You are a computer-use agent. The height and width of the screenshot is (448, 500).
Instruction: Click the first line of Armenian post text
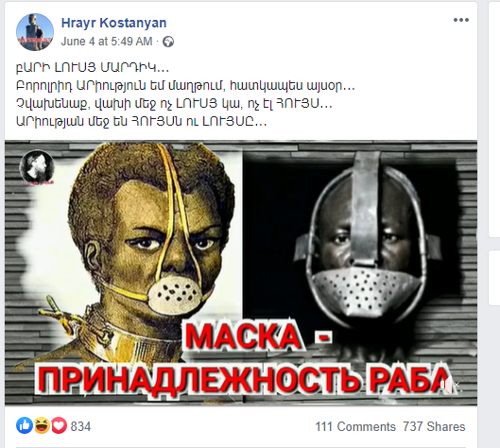pyautogui.click(x=93, y=67)
